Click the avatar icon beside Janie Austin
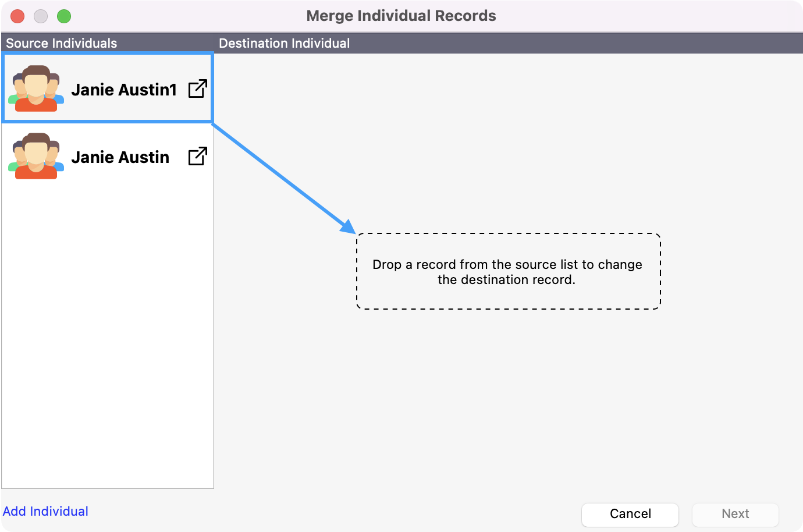 [36, 156]
